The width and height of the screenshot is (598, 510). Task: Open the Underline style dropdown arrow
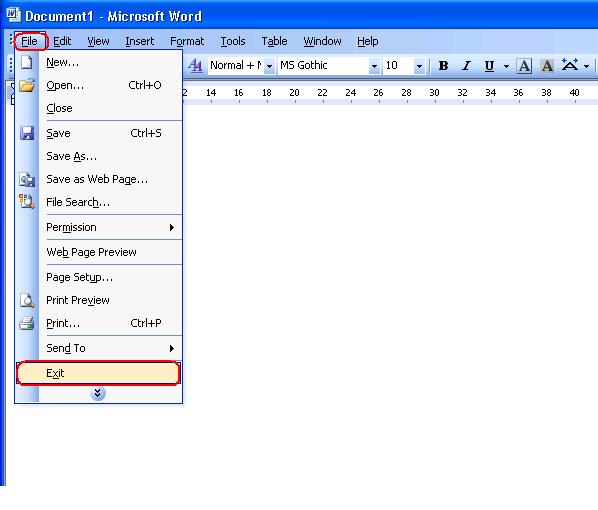(506, 66)
